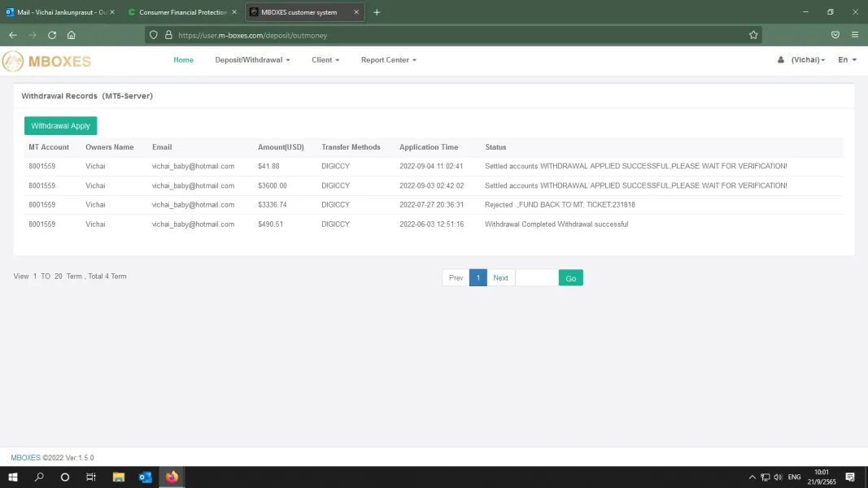Click the save to Pocket icon
Image resolution: width=868 pixels, height=488 pixels.
click(x=835, y=35)
